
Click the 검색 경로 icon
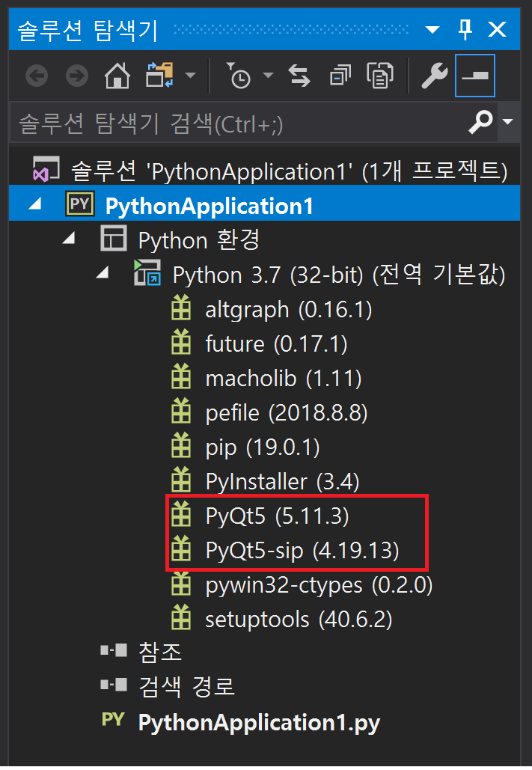coord(114,684)
